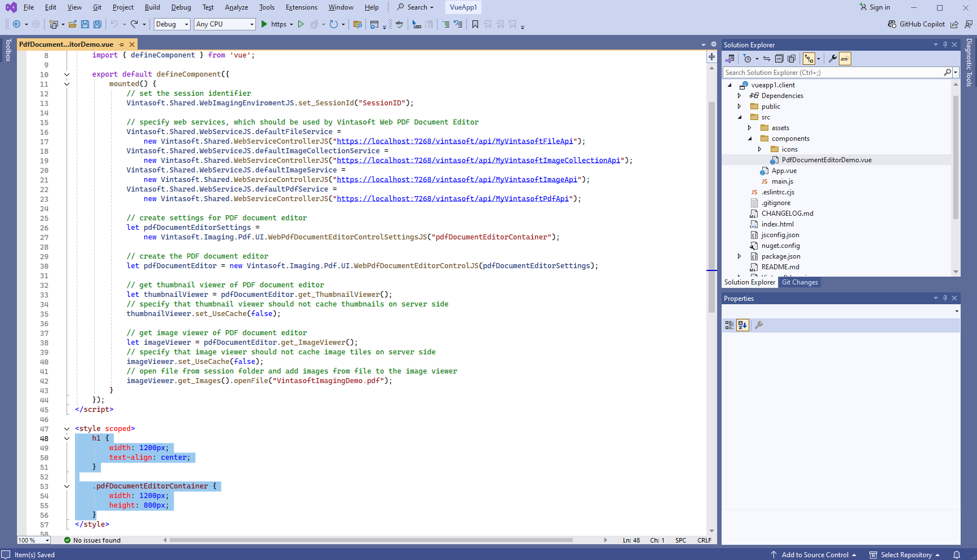This screenshot has height=560, width=977.
Task: Click No issues found status indicator
Action: pyautogui.click(x=92, y=540)
